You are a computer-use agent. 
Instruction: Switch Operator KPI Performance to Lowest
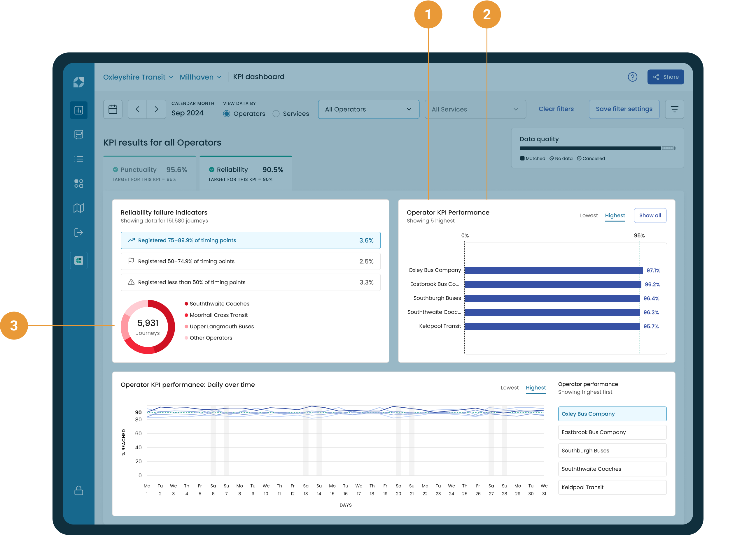pos(589,215)
